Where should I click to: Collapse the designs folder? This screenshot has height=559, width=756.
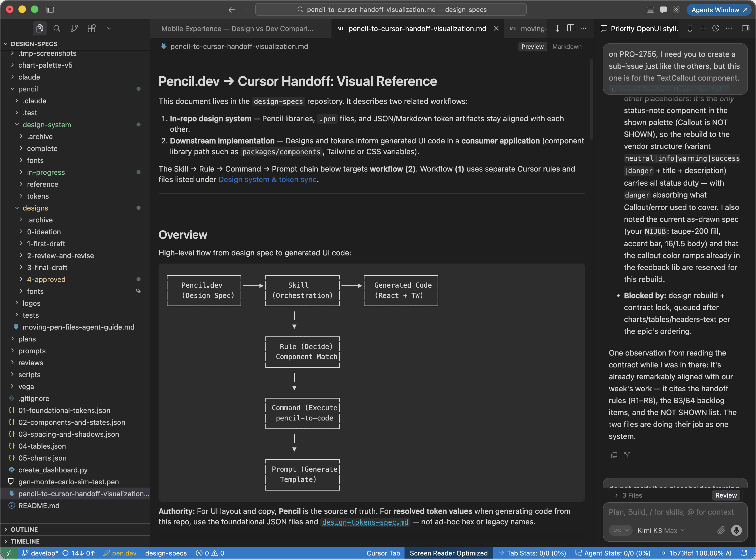click(x=75, y=208)
